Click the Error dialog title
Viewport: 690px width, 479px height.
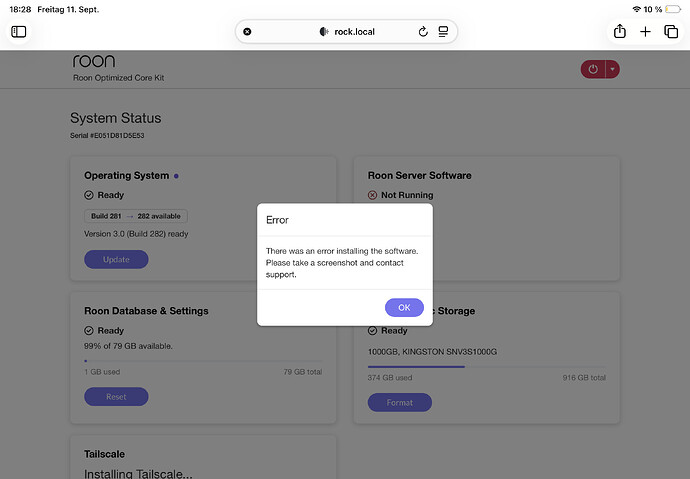click(277, 220)
